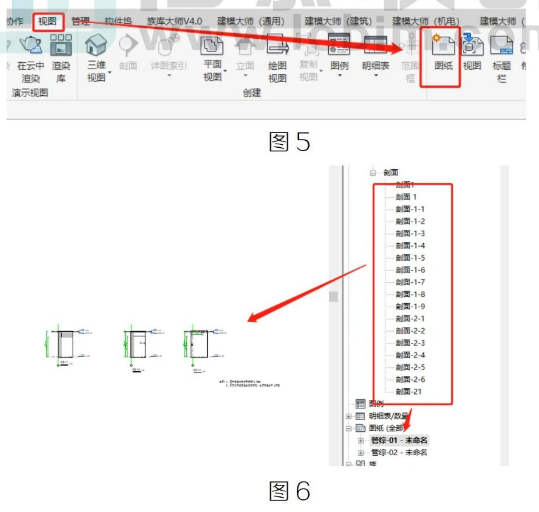This screenshot has width=539, height=512.
Task: Select 剖面-1-8 view in the tree
Action: pyautogui.click(x=410, y=294)
